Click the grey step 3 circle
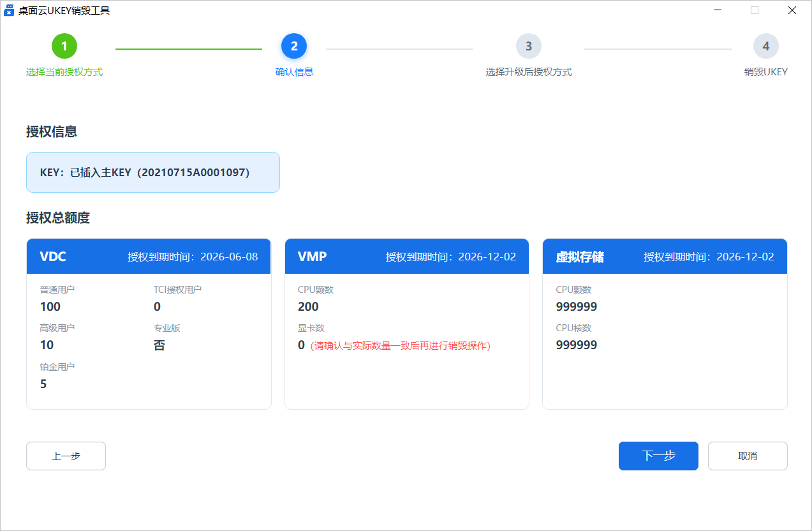 tap(529, 46)
